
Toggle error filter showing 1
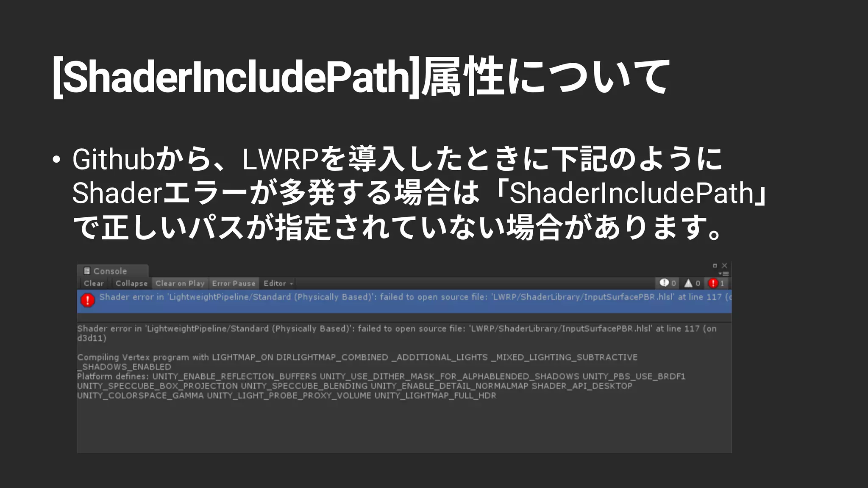point(717,283)
